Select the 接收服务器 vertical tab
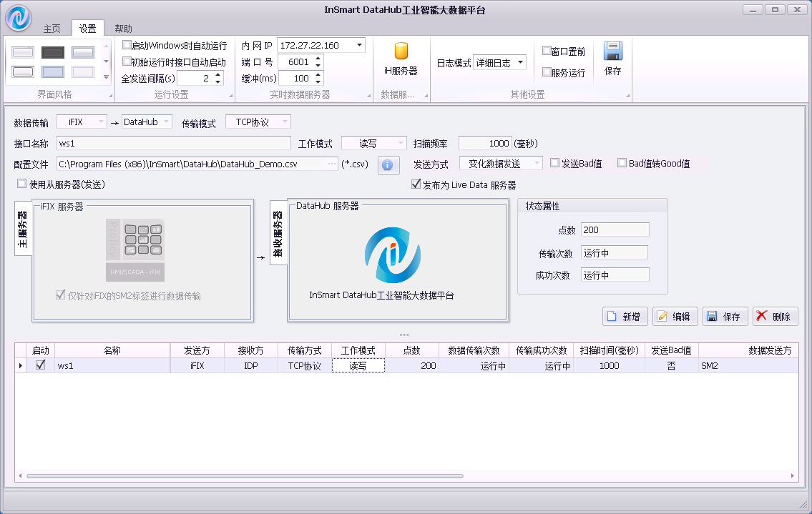Image resolution: width=812 pixels, height=514 pixels. tap(278, 233)
